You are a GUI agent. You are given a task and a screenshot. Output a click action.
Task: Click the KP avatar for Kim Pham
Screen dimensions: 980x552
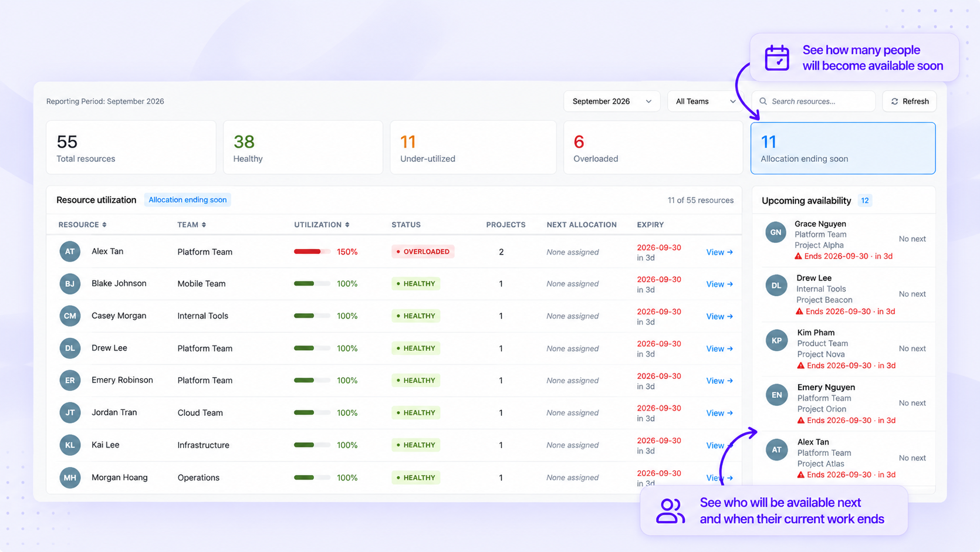pyautogui.click(x=776, y=340)
